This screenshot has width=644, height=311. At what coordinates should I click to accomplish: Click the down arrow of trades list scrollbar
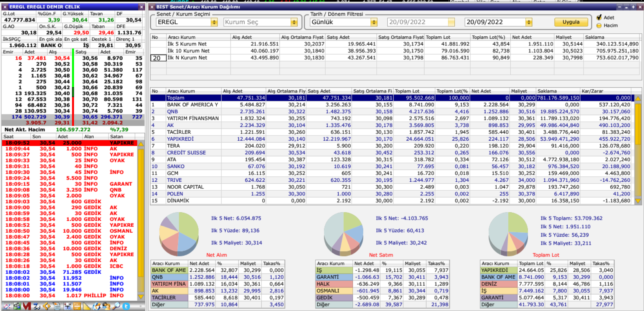tap(141, 297)
